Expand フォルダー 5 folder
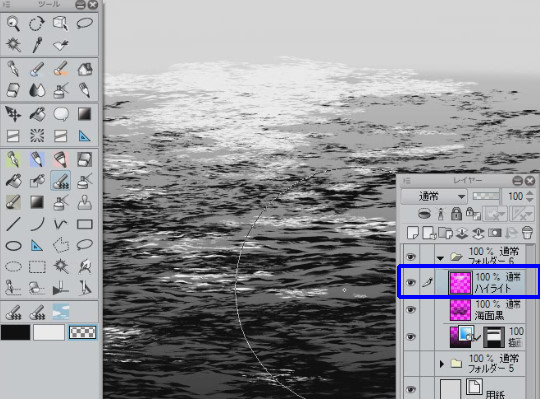This screenshot has width=540, height=399. 442,364
